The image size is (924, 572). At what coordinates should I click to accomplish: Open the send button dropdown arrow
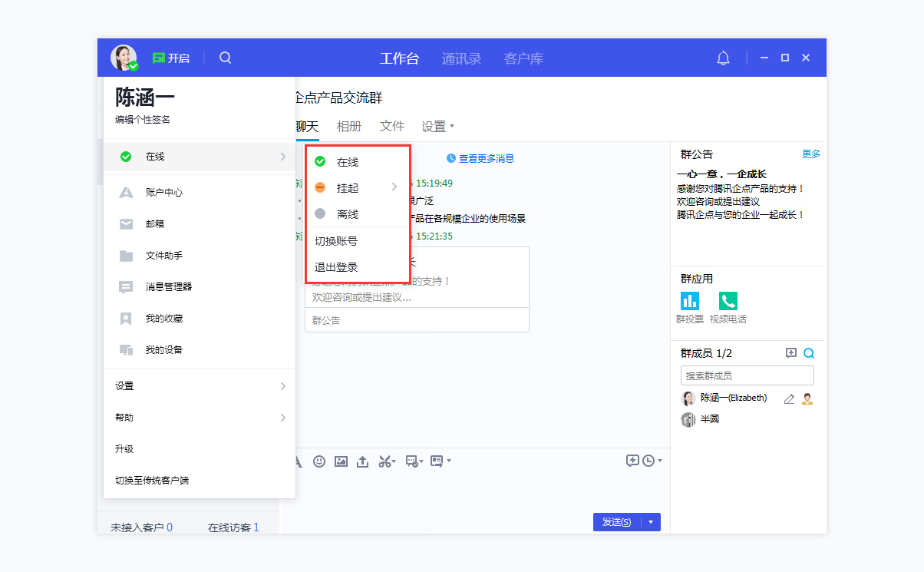click(x=651, y=521)
